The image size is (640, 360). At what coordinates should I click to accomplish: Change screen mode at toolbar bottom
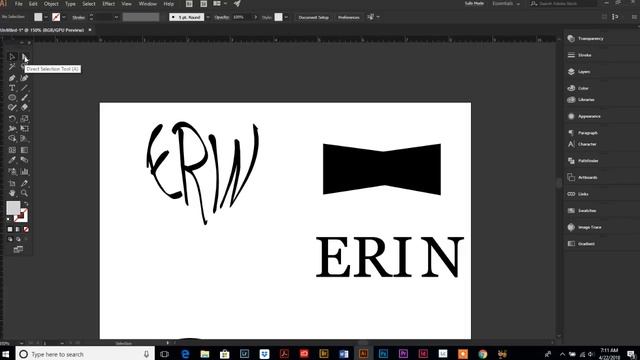[x=18, y=249]
